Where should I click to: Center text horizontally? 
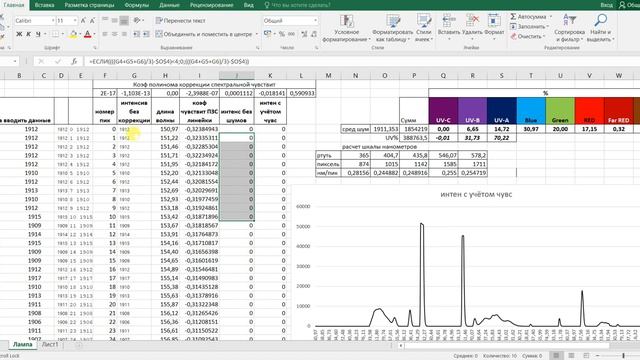[115, 34]
